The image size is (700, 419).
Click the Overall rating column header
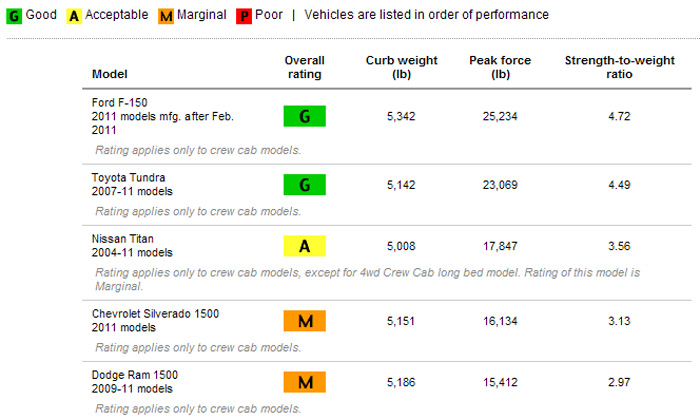point(304,67)
